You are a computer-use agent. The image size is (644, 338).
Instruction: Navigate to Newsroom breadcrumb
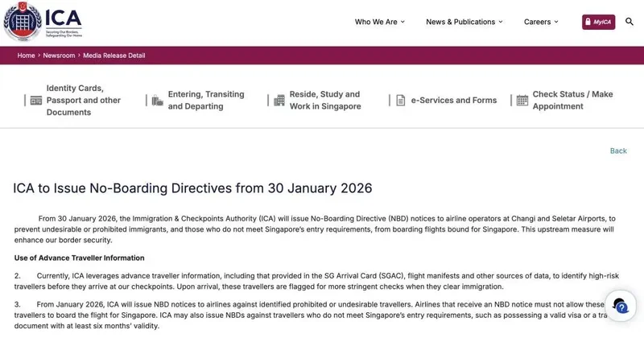coord(59,56)
